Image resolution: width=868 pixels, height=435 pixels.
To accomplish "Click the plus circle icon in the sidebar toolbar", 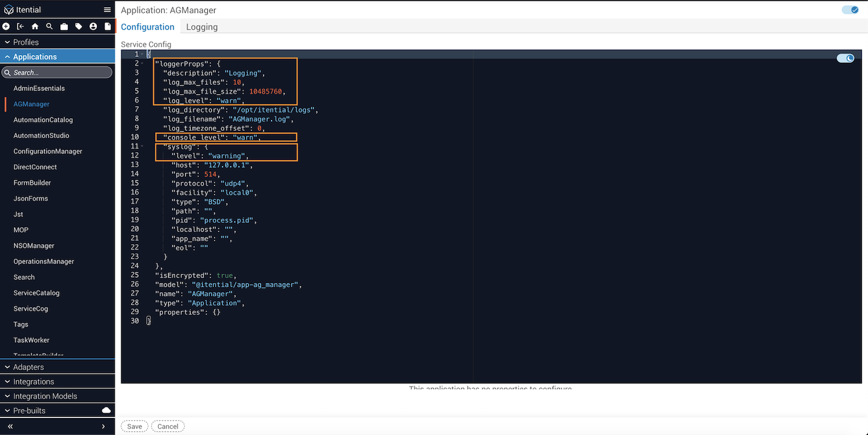I will (x=6, y=27).
